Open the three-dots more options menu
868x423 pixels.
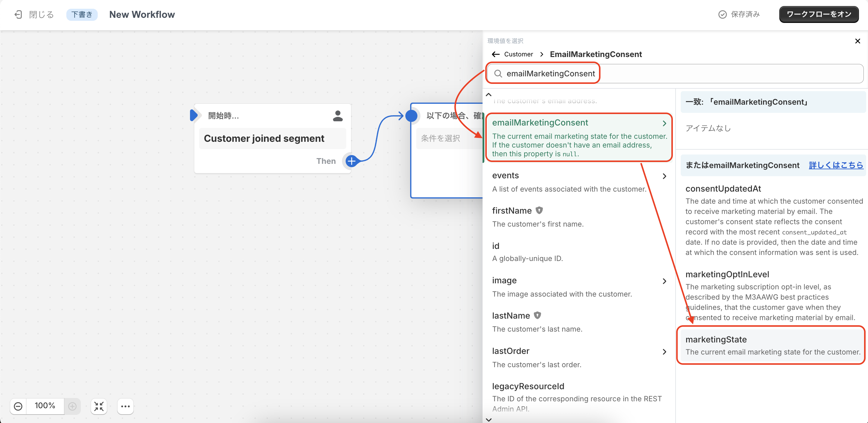coord(125,406)
